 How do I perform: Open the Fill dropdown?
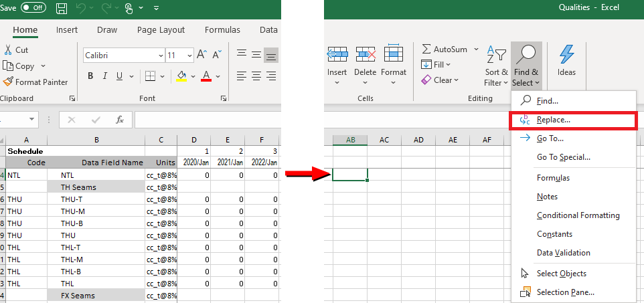point(436,65)
